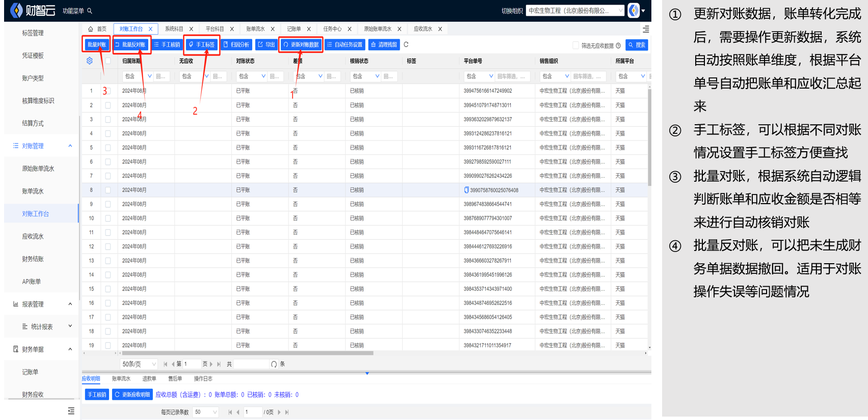Click the help icon beside 筛选无应收数据

[618, 46]
